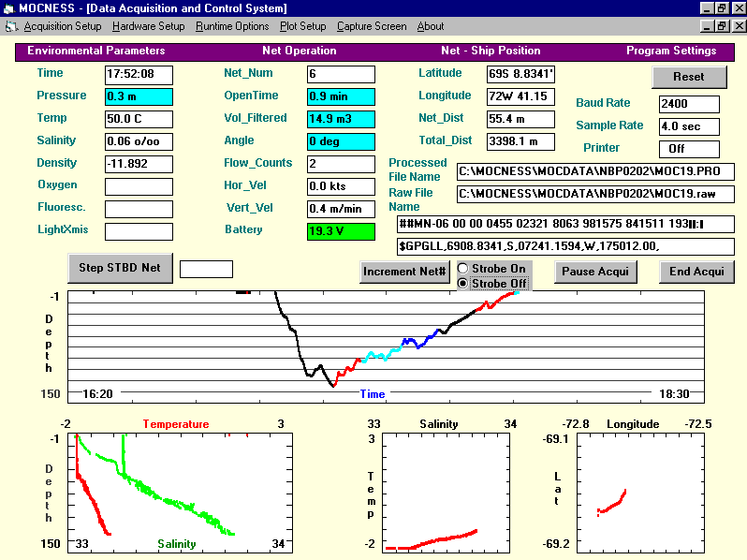Click the Net_Dist field 55.4 m
Image resolution: width=747 pixels, height=560 pixels.
click(x=520, y=119)
